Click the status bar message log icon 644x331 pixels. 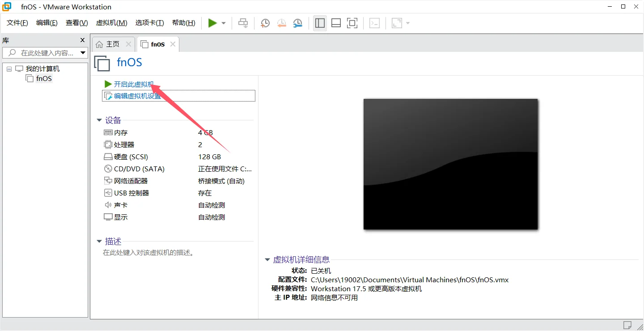point(627,325)
